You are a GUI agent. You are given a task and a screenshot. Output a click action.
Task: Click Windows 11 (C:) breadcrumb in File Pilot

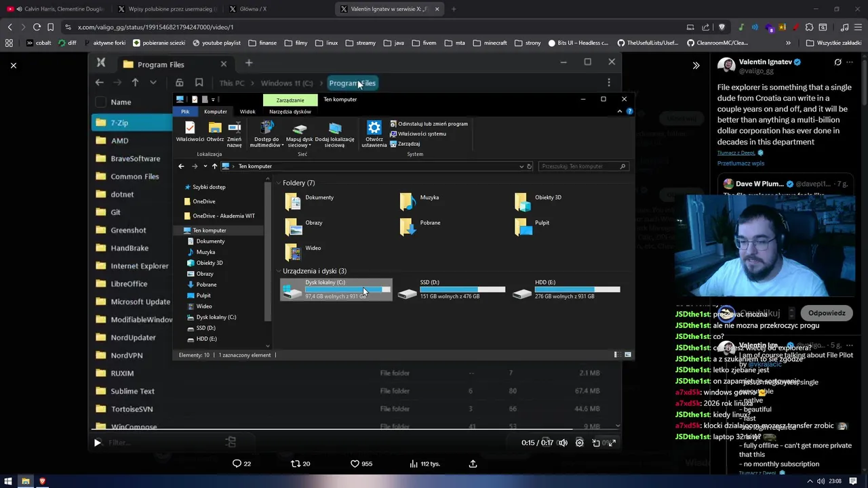click(x=287, y=83)
